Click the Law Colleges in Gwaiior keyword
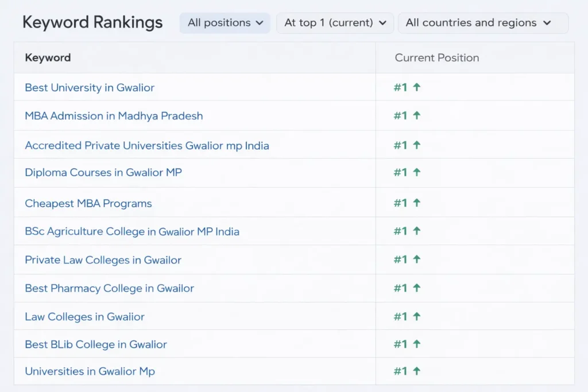 [84, 316]
